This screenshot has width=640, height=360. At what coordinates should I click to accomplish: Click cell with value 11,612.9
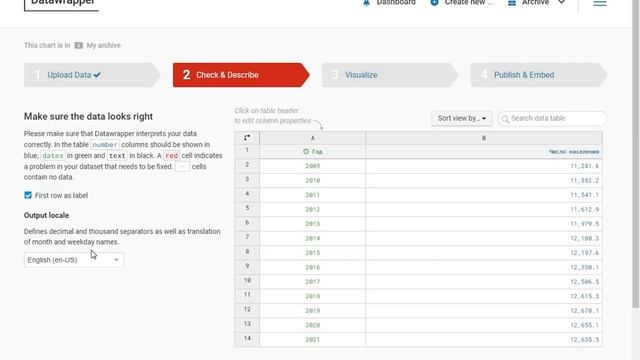(x=484, y=209)
